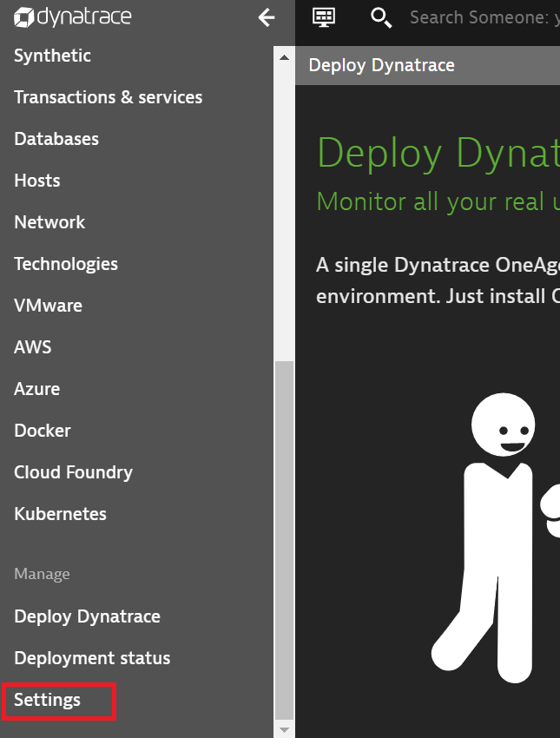
Task: Click the sidebar scrollbar thumb
Action: click(x=284, y=541)
